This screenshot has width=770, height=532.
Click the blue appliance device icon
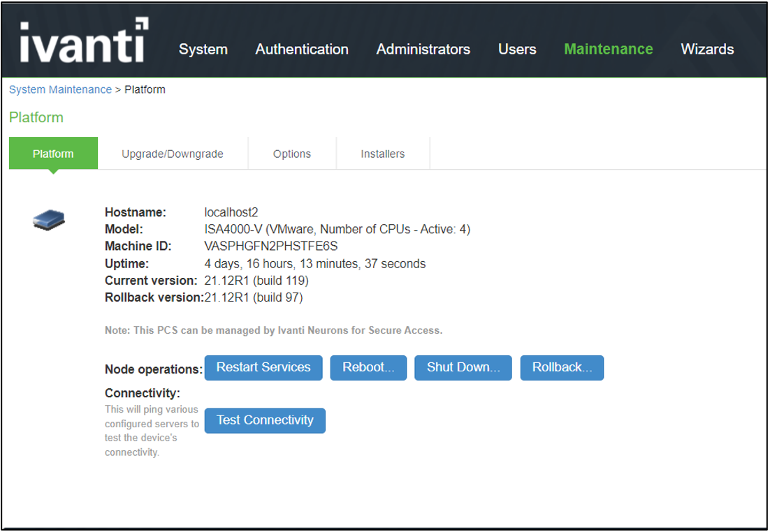(49, 220)
